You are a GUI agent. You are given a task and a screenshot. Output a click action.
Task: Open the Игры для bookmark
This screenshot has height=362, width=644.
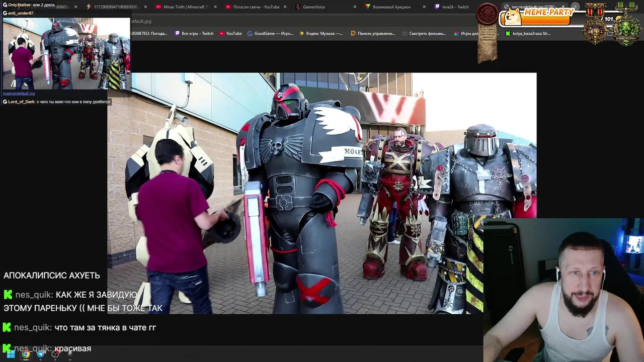point(465,34)
